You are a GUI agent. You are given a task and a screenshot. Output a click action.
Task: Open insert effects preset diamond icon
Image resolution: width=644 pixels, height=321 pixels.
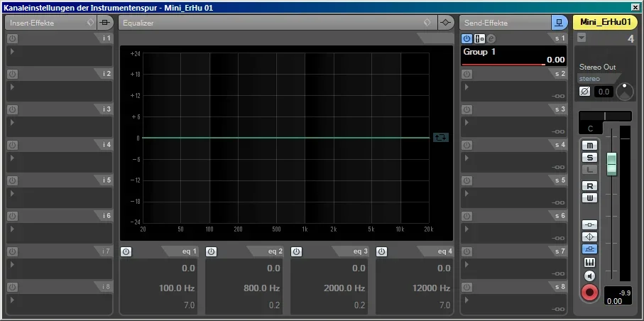pos(90,23)
